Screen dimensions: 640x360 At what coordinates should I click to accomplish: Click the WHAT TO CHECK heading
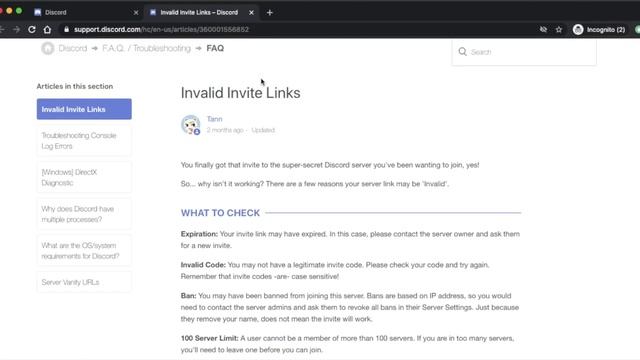220,213
